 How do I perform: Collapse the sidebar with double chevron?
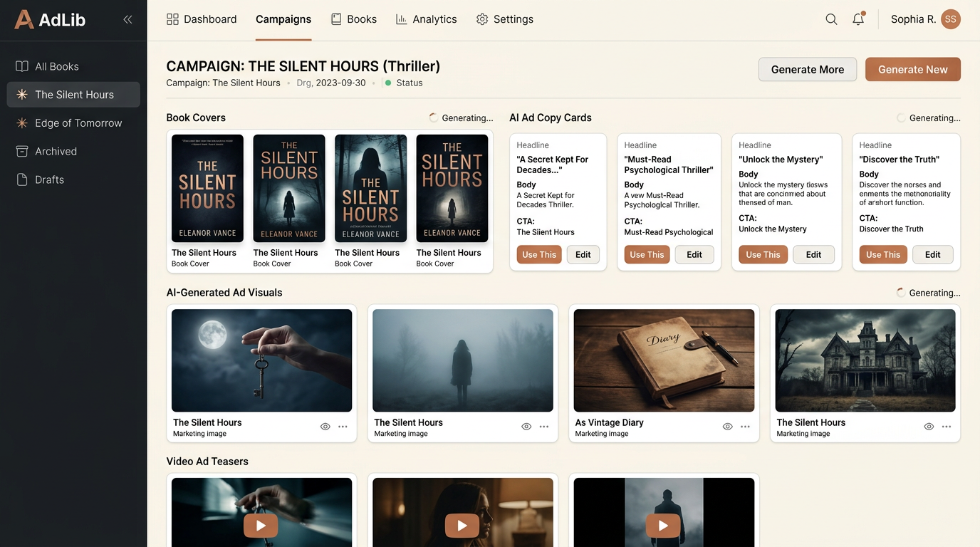point(127,19)
